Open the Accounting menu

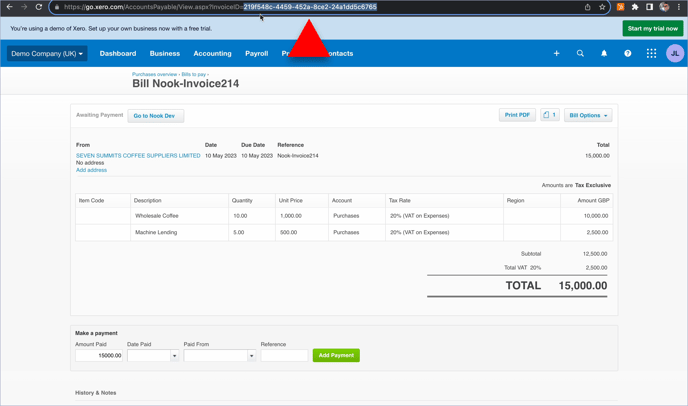pyautogui.click(x=212, y=54)
